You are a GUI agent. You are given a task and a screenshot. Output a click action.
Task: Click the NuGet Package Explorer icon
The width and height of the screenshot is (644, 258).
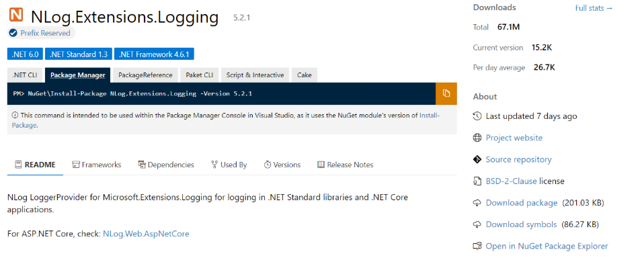point(477,246)
